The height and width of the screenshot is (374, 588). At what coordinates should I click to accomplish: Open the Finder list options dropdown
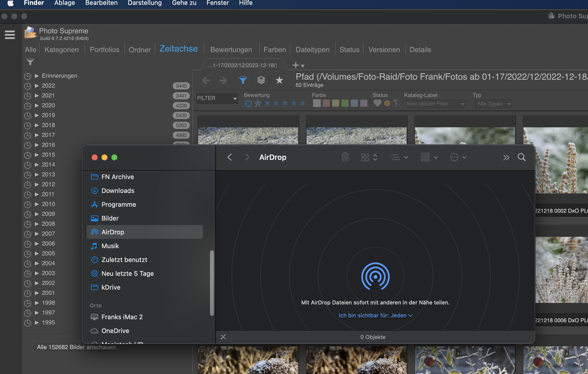tap(399, 157)
